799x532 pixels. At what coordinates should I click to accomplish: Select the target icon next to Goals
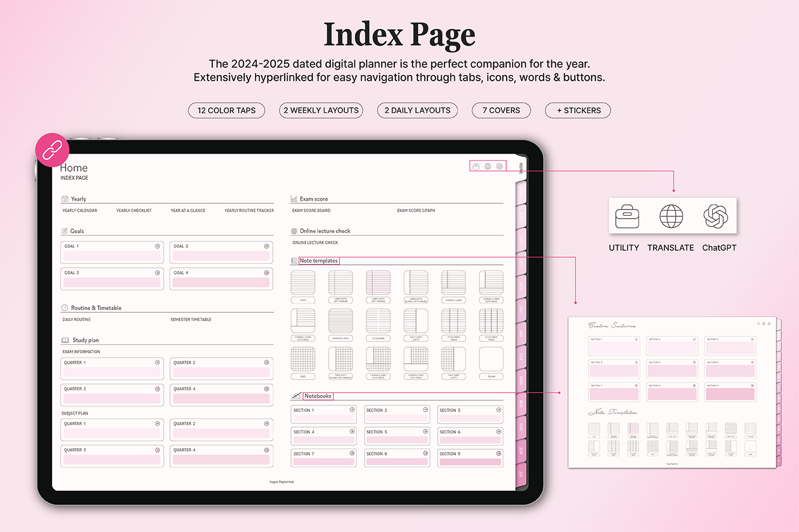click(64, 231)
